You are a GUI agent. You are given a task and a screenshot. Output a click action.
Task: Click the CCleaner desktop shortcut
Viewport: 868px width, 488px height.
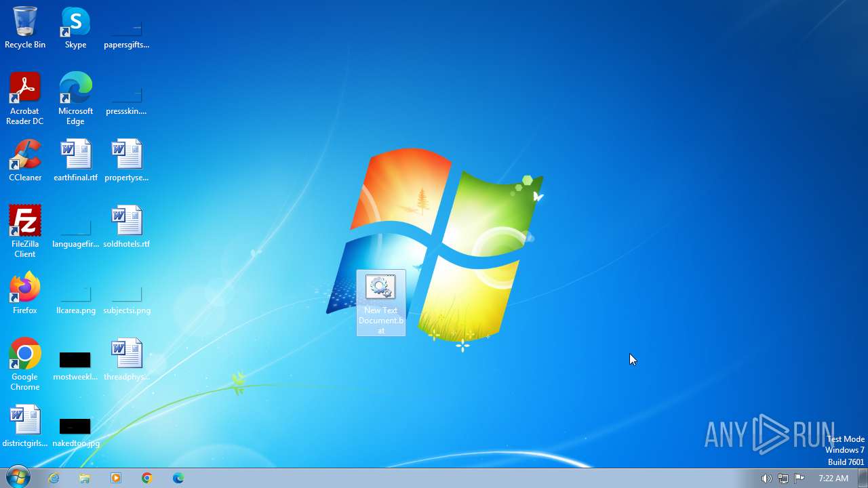[25, 161]
